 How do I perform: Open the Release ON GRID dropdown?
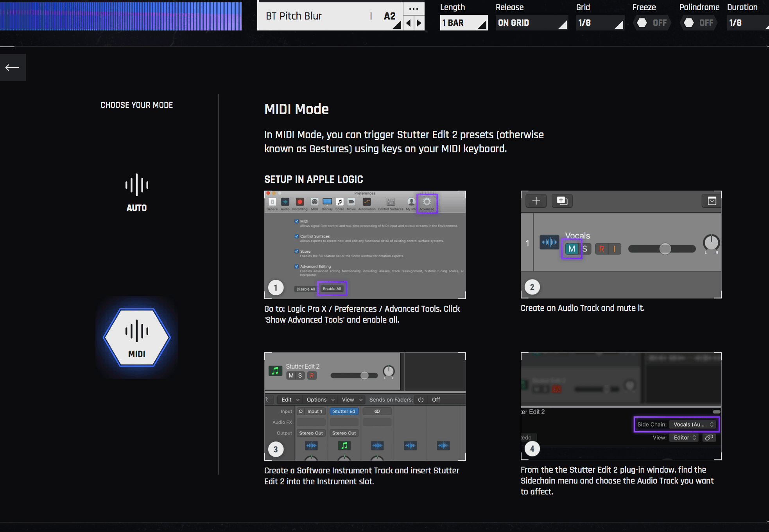point(532,23)
